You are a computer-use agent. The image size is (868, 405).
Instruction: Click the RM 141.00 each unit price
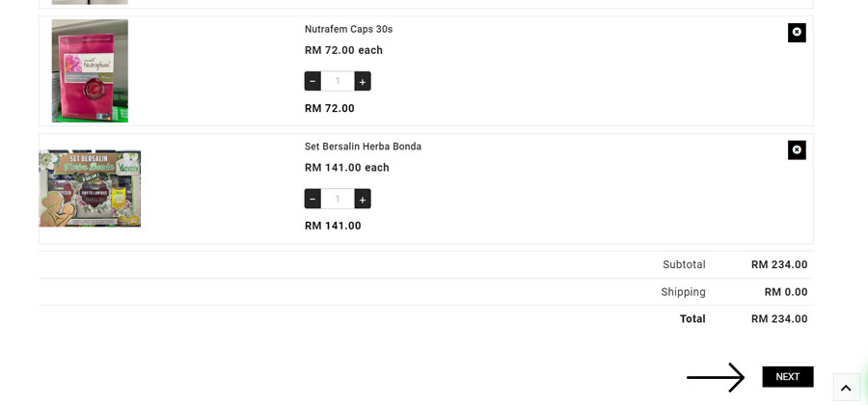click(x=347, y=168)
